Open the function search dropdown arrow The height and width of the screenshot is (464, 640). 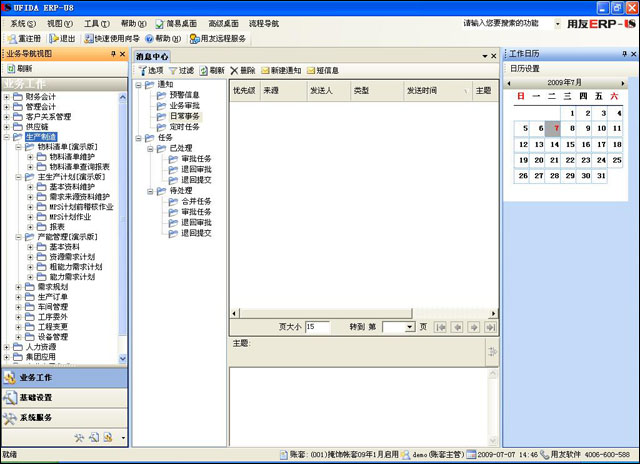(558, 24)
